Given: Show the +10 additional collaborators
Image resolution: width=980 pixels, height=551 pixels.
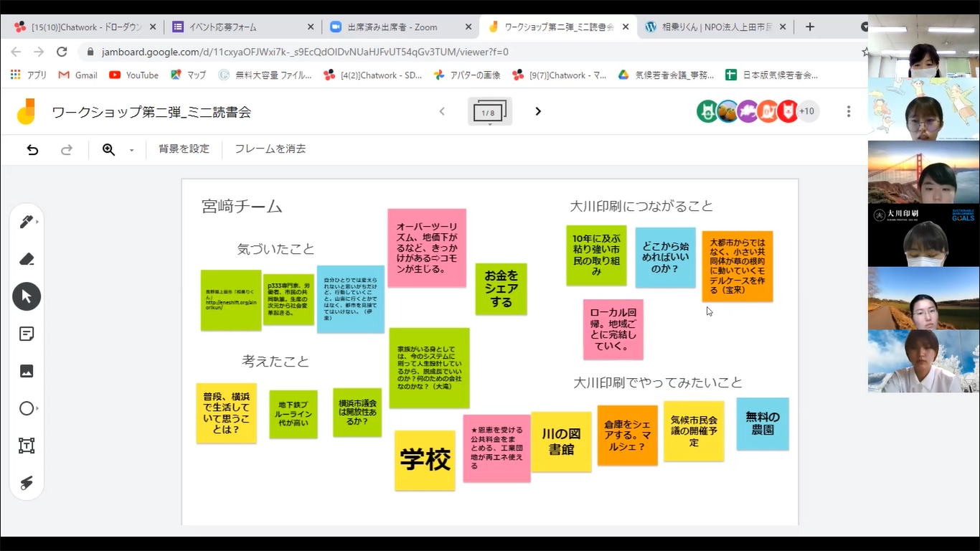Looking at the screenshot, I should [x=808, y=111].
